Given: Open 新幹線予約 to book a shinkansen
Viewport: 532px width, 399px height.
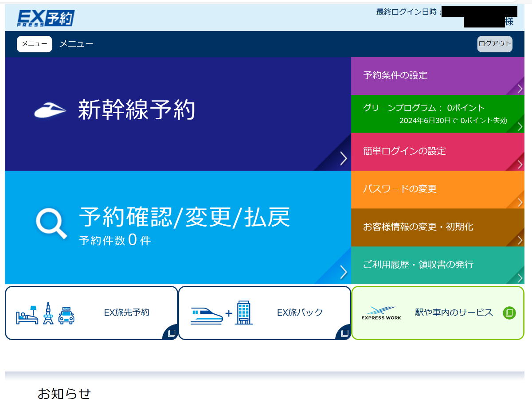Looking at the screenshot, I should [178, 114].
